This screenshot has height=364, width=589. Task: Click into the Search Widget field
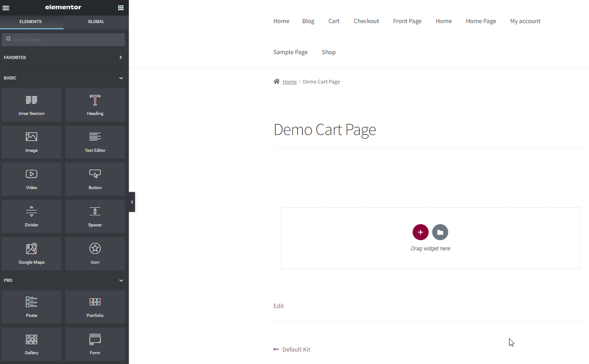click(63, 40)
